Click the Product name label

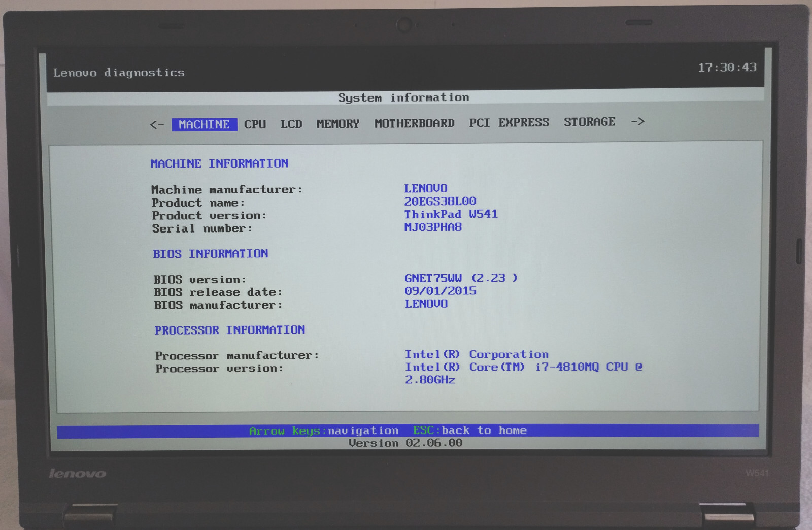click(198, 203)
